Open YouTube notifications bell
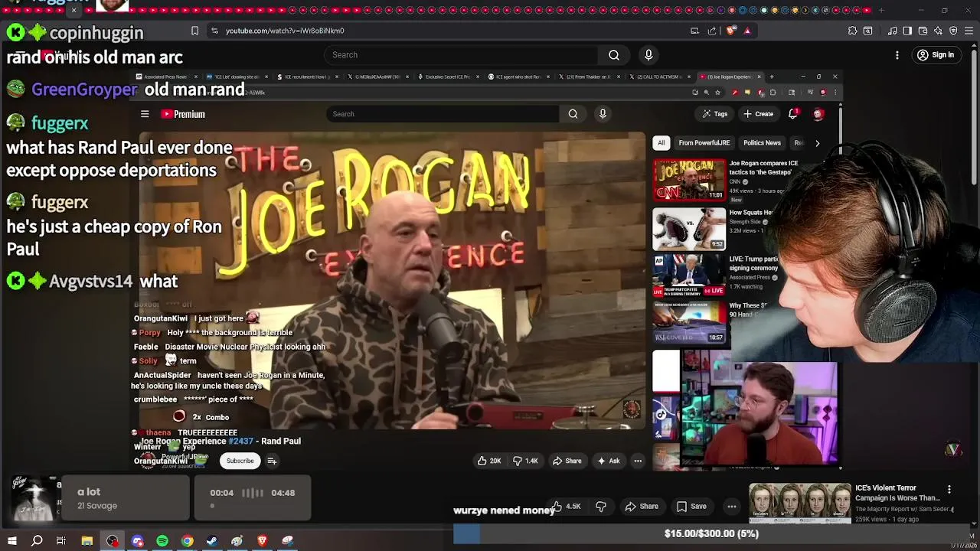Screen dimensions: 980x551 pyautogui.click(x=793, y=114)
